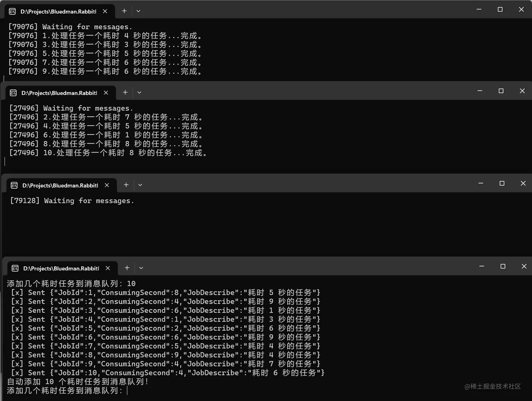Close the tab in the Sent-messages terminal window
The image size is (532, 401).
[x=108, y=268]
